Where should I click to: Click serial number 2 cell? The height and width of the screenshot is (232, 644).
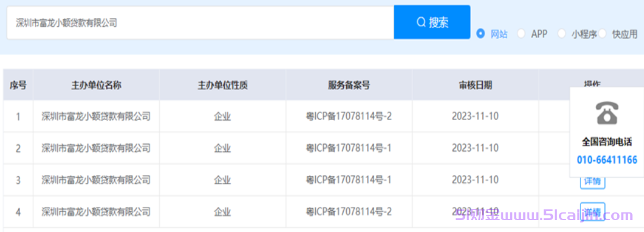18,148
